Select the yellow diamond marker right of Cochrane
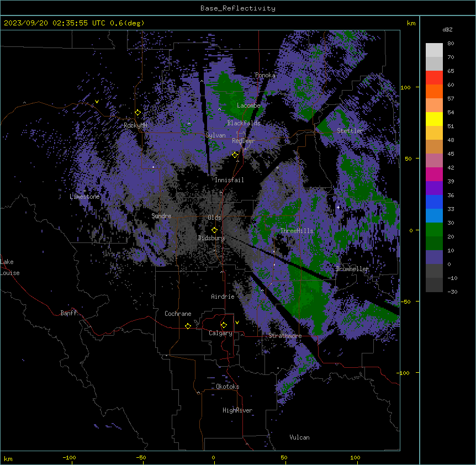The height and width of the screenshot is (465, 476). 188,326
